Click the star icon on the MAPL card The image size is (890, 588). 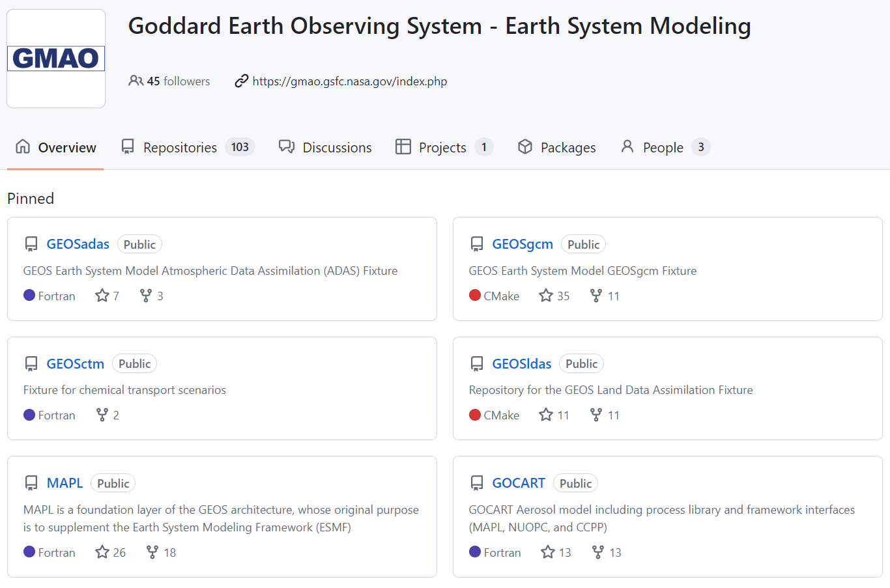click(x=102, y=552)
